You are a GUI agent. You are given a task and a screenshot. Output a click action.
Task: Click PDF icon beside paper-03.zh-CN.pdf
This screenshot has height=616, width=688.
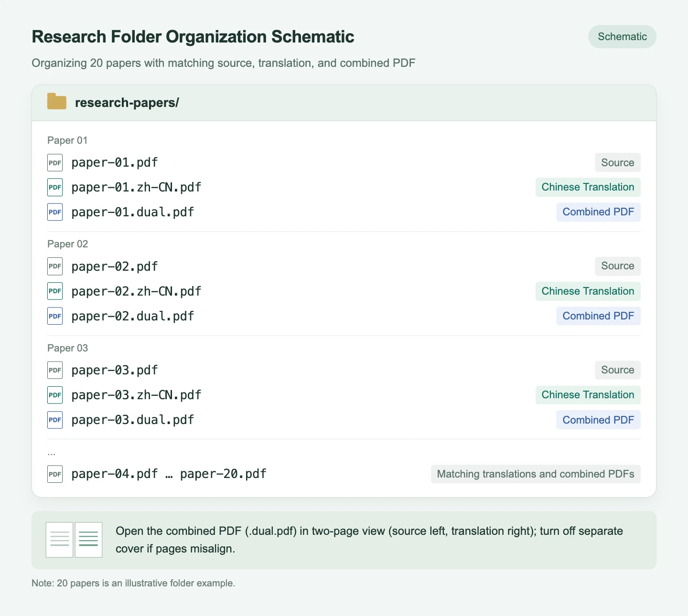[55, 395]
